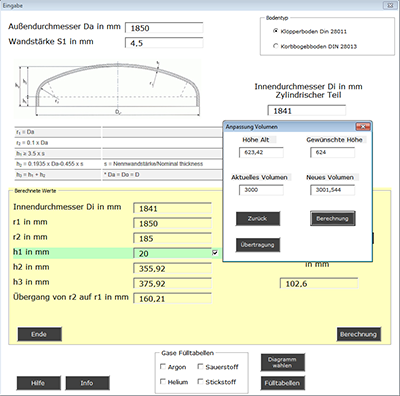Open the Hilfe button

point(39,383)
